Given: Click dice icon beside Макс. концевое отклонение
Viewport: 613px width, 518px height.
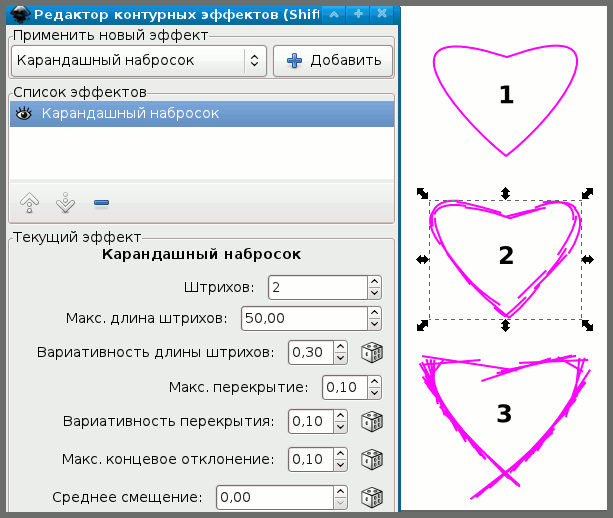Looking at the screenshot, I should tap(372, 459).
